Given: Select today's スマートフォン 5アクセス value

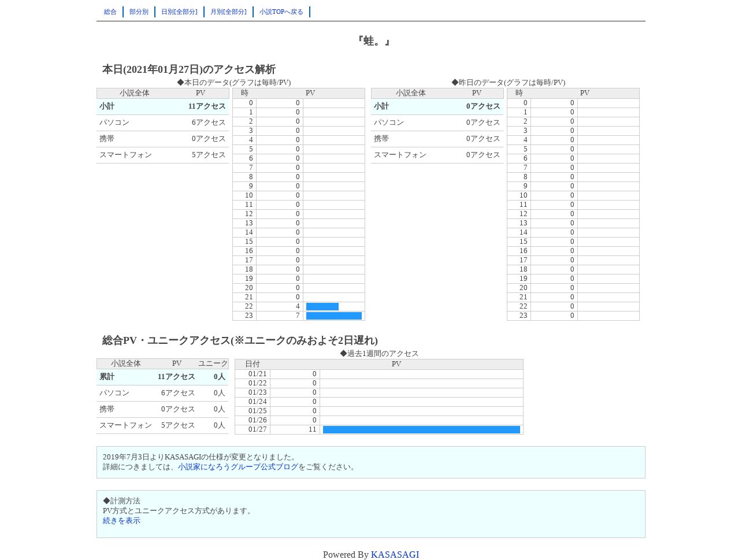Looking at the screenshot, I should [209, 155].
